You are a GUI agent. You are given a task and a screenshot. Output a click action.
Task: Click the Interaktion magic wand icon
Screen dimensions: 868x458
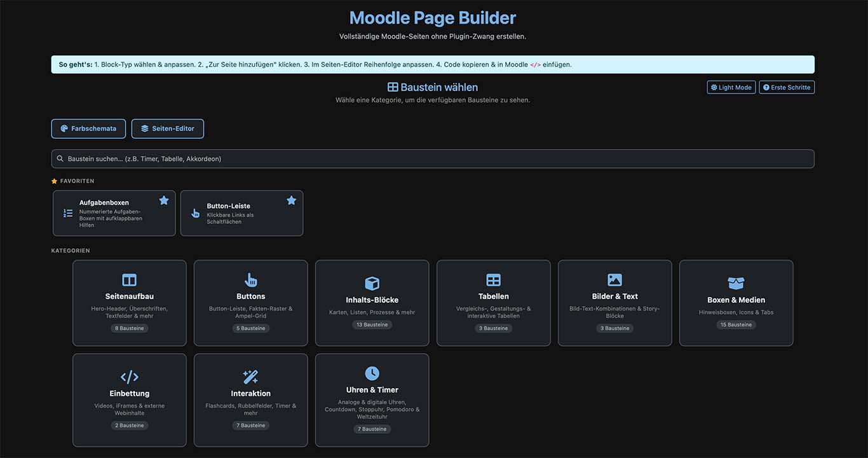[x=251, y=377]
